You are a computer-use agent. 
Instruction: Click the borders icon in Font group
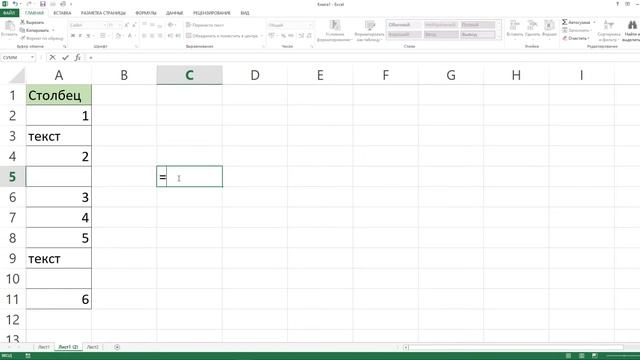103,36
